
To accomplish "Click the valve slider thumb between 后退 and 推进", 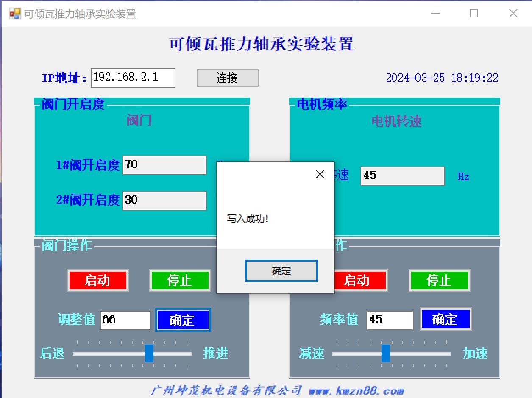I will coord(149,353).
